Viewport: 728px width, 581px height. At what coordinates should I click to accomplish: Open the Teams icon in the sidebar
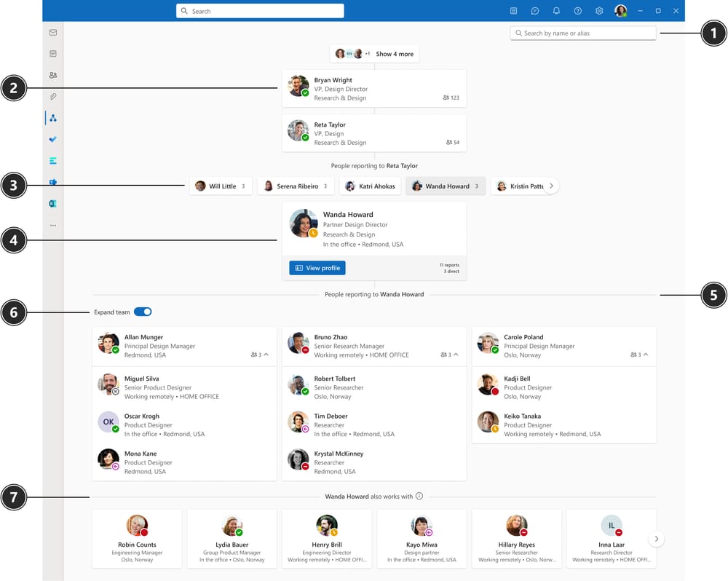[52, 181]
